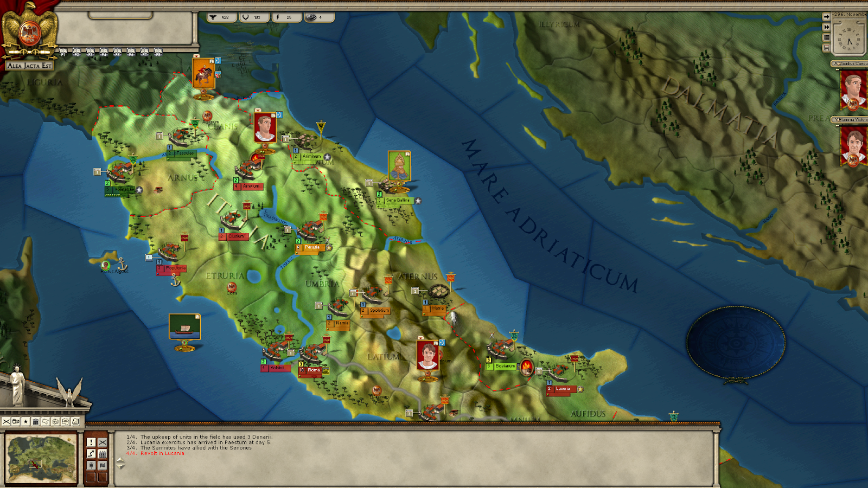Click the goto arrow icon in the message panel

pyautogui.click(x=91, y=454)
